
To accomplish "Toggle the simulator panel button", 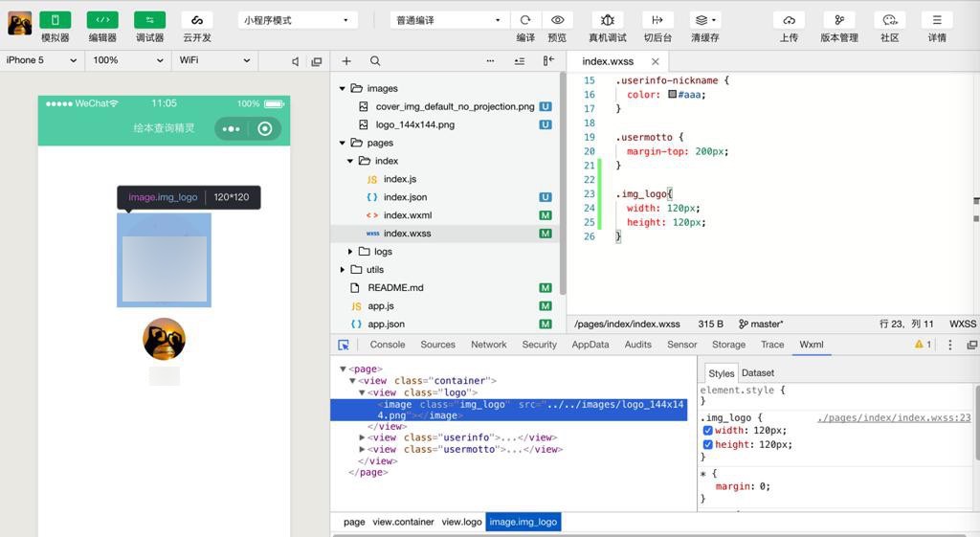I will pos(55,20).
